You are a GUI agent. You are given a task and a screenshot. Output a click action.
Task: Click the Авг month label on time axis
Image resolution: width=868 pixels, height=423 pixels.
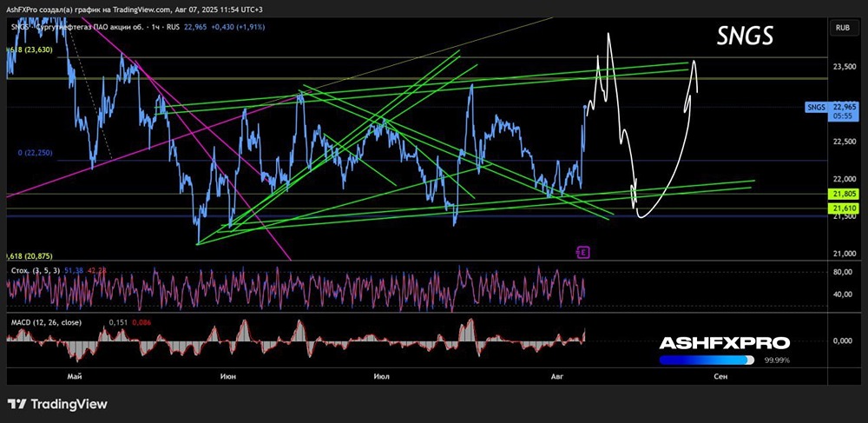pyautogui.click(x=557, y=376)
